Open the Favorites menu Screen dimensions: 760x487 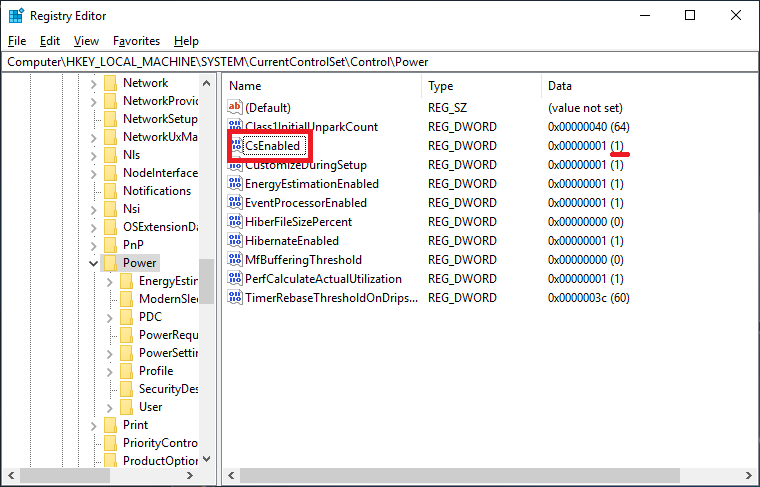pos(136,41)
